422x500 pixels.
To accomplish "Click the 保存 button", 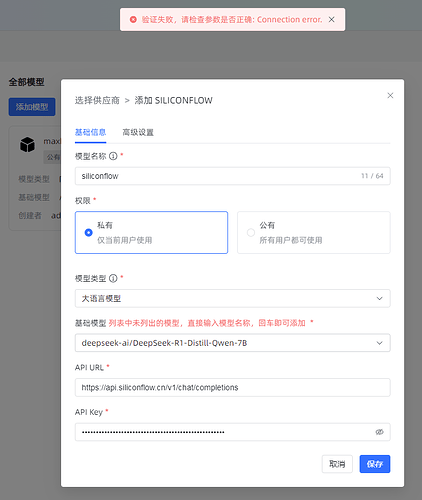I will (x=375, y=464).
